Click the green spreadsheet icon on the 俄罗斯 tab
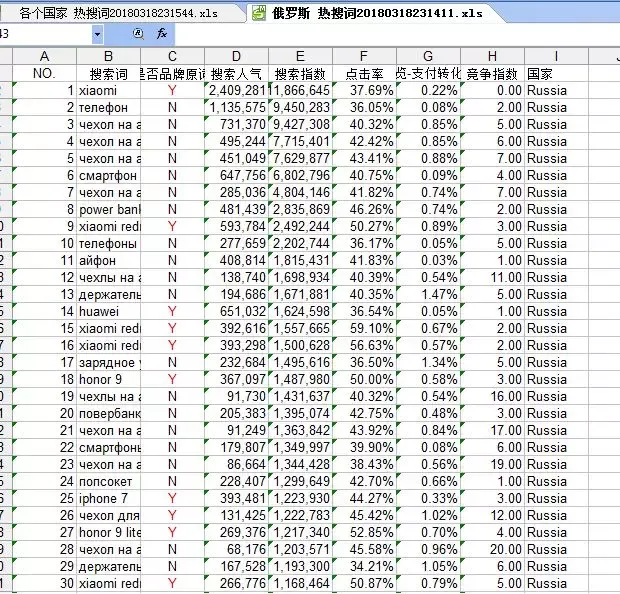 [x=257, y=12]
